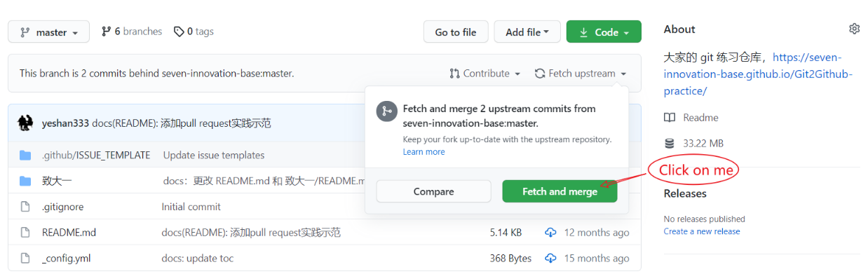Click the branches icon beside 6 branches
This screenshot has height=274, width=868.
pos(107,32)
